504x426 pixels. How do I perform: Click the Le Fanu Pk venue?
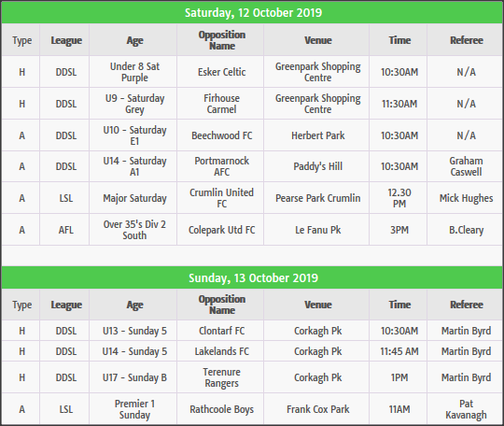[x=318, y=230]
